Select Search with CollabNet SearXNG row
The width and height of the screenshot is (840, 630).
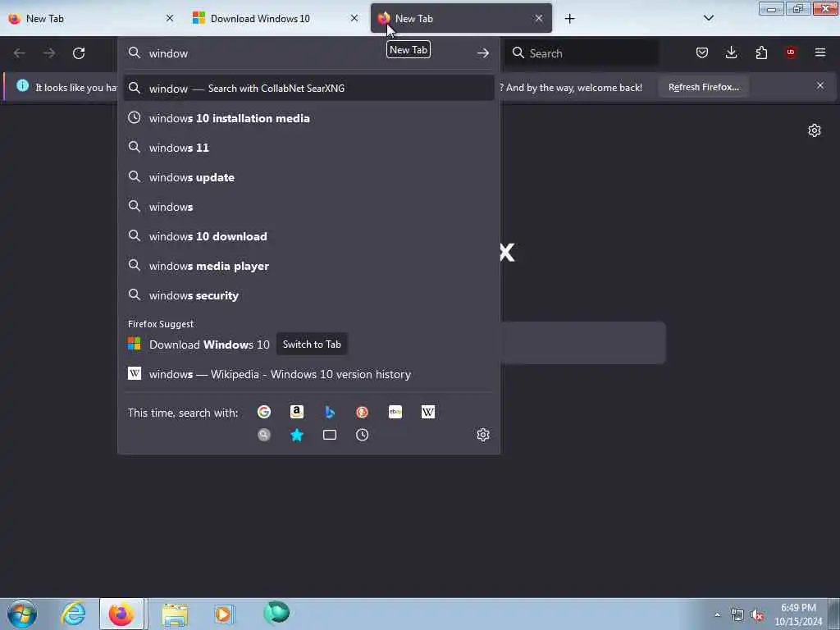(x=308, y=88)
